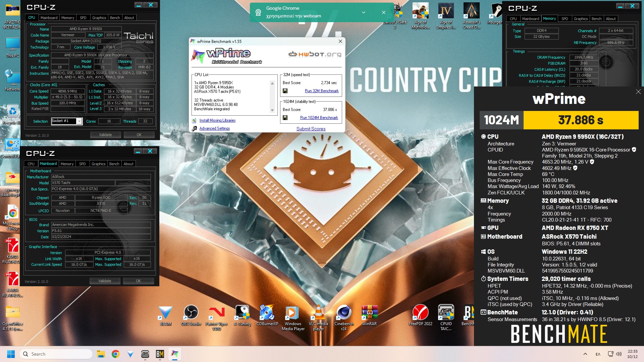The image size is (644, 362).
Task: Open Advanced Settings in wPrime
Action: coord(215,128)
